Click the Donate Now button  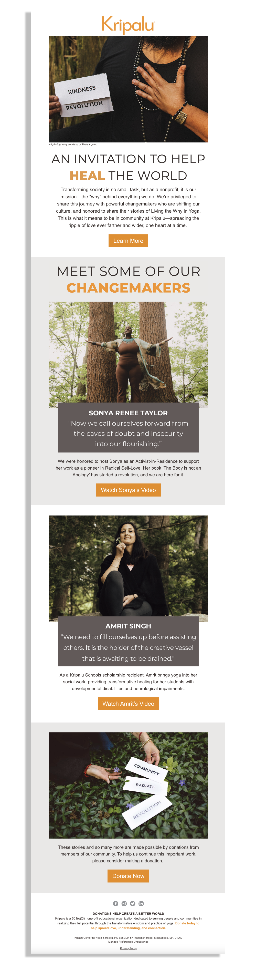pos(128,876)
